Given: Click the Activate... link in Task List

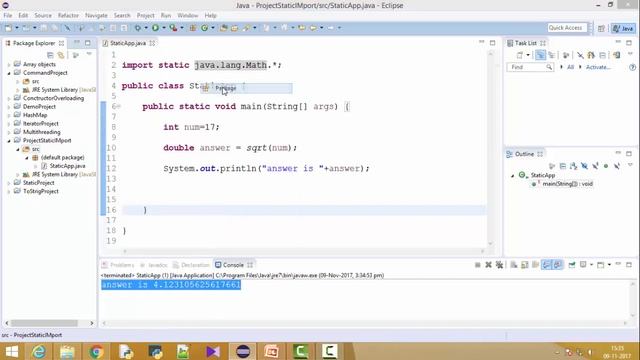Looking at the screenshot, I should 598,67.
